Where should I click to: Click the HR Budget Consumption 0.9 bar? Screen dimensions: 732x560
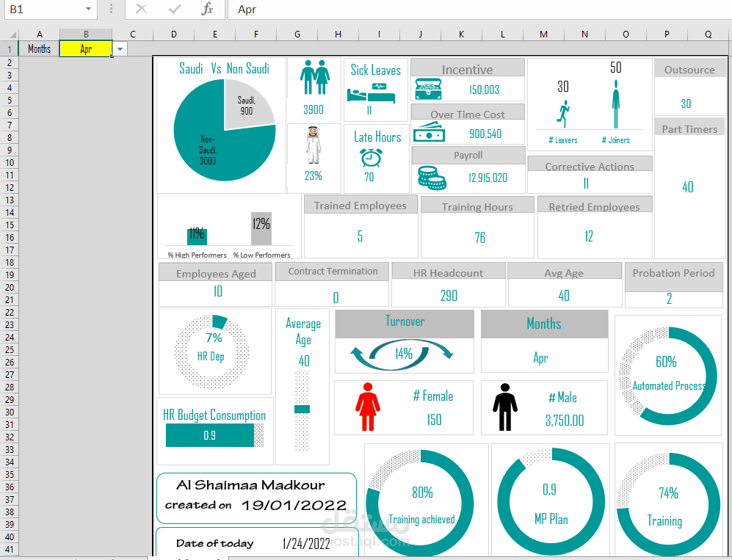pos(209,435)
